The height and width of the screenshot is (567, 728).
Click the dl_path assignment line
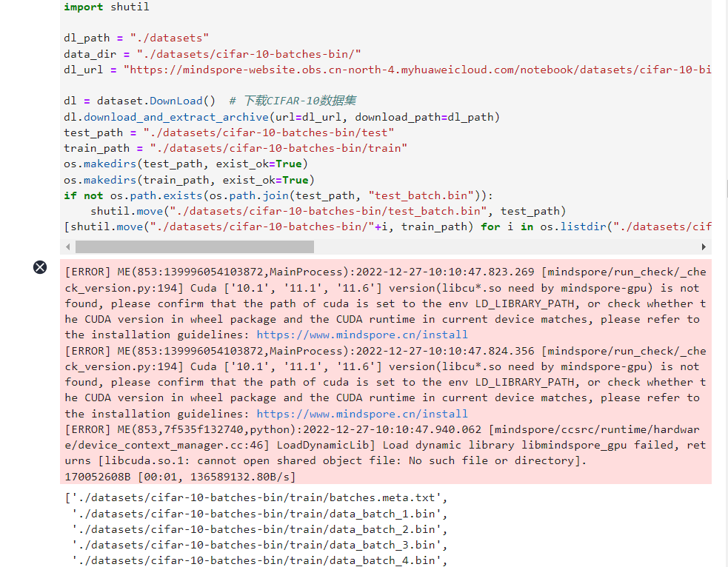coord(136,38)
